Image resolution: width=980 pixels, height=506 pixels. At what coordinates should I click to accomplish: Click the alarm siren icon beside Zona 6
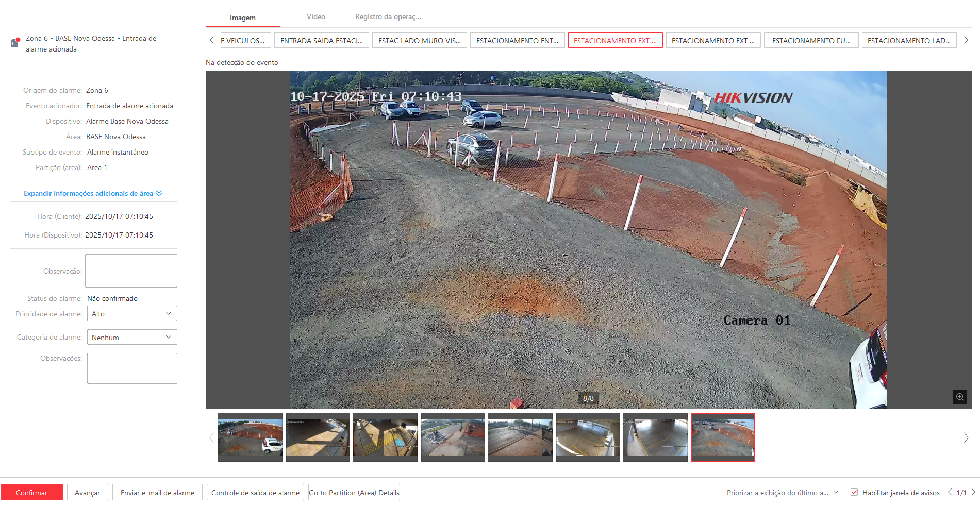pyautogui.click(x=15, y=43)
